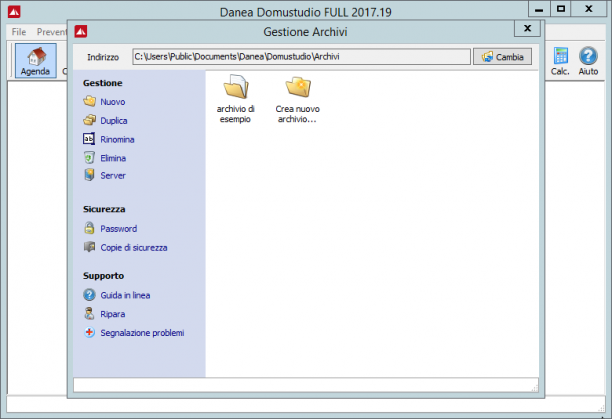Image resolution: width=612 pixels, height=419 pixels.
Task: Open the Preventivi menu behind the dialog
Action: 52,32
